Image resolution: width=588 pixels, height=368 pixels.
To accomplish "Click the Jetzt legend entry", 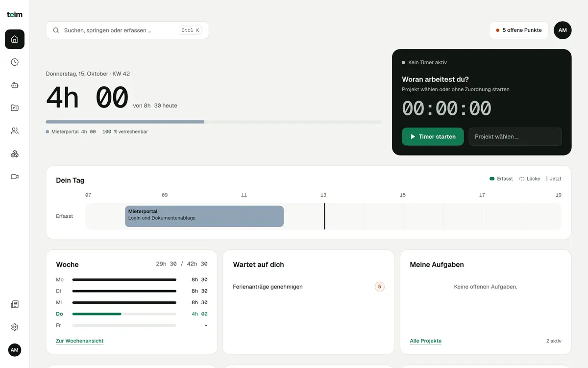I will coord(554,179).
